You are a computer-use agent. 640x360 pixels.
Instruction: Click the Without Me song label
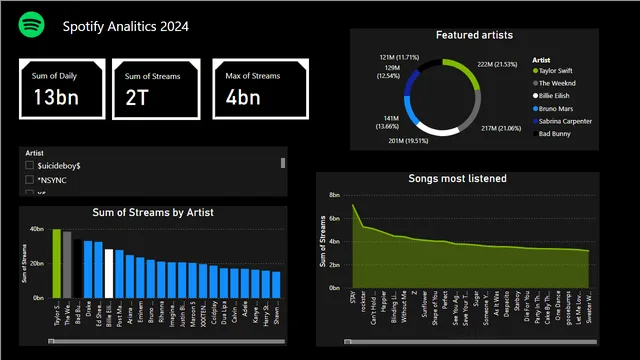[404, 307]
